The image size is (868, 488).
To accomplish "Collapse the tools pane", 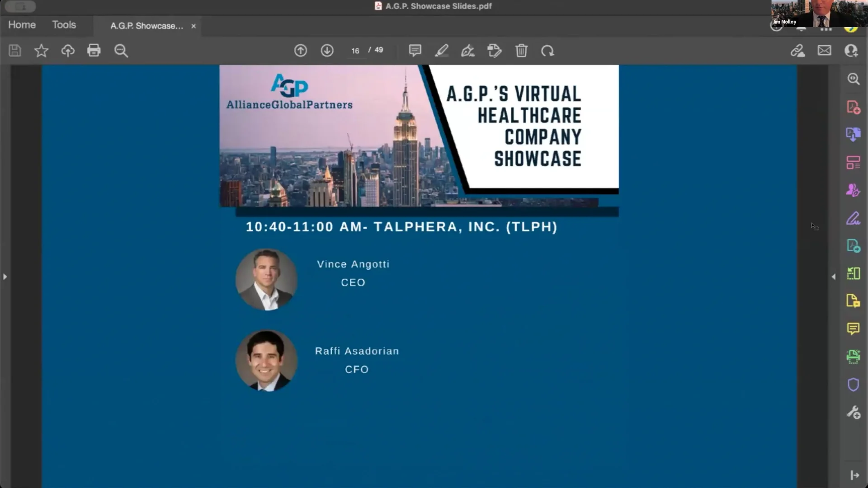I will point(855,475).
